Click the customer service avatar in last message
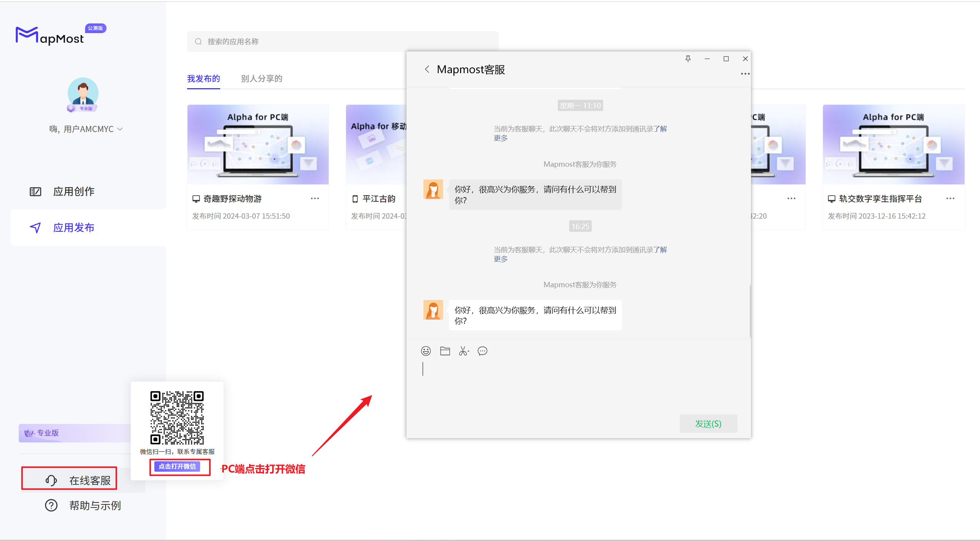The image size is (980, 541). (x=433, y=310)
